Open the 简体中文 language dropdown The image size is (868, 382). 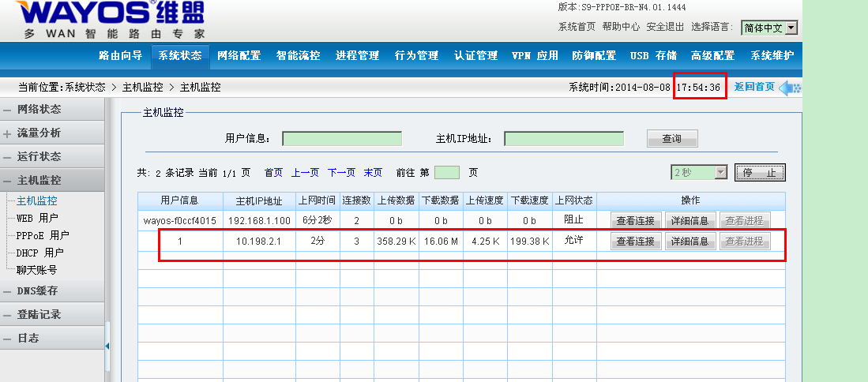pyautogui.click(x=769, y=28)
